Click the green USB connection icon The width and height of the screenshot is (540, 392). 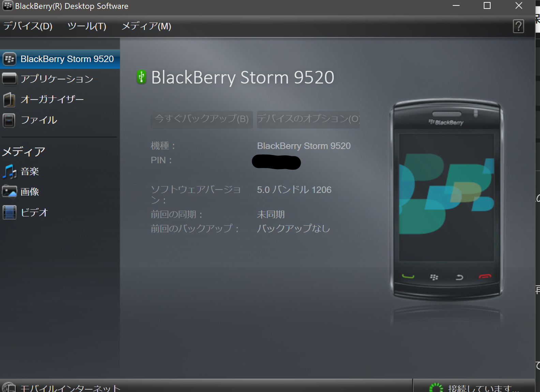[x=141, y=77]
